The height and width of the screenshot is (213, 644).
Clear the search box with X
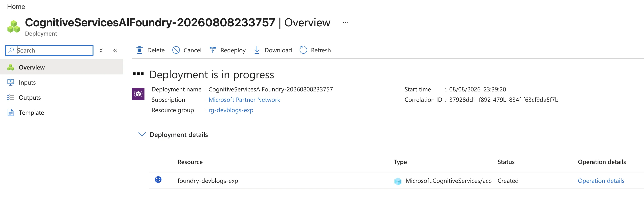pyautogui.click(x=101, y=50)
